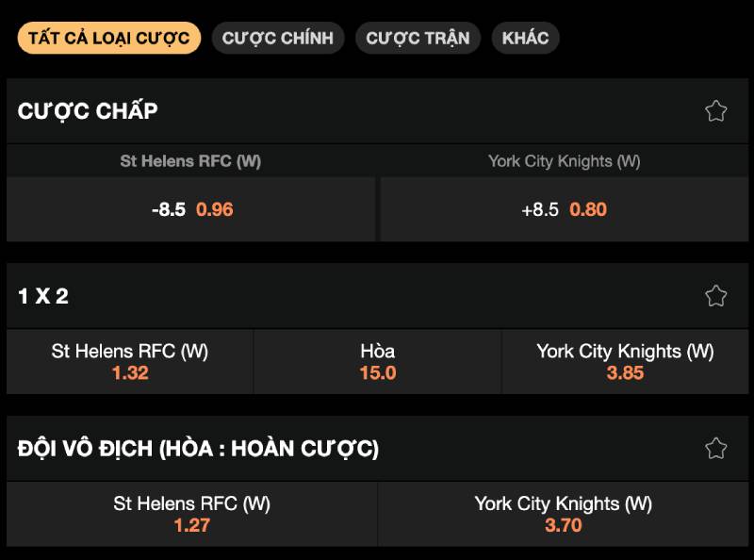Collapse the Cược Chấp section header
Screen dimensions: 754x560
point(88,111)
